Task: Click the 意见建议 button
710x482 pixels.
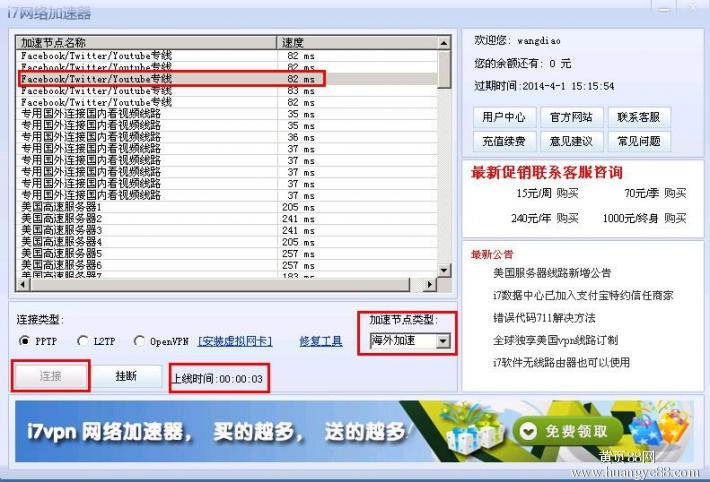Action: (x=571, y=141)
